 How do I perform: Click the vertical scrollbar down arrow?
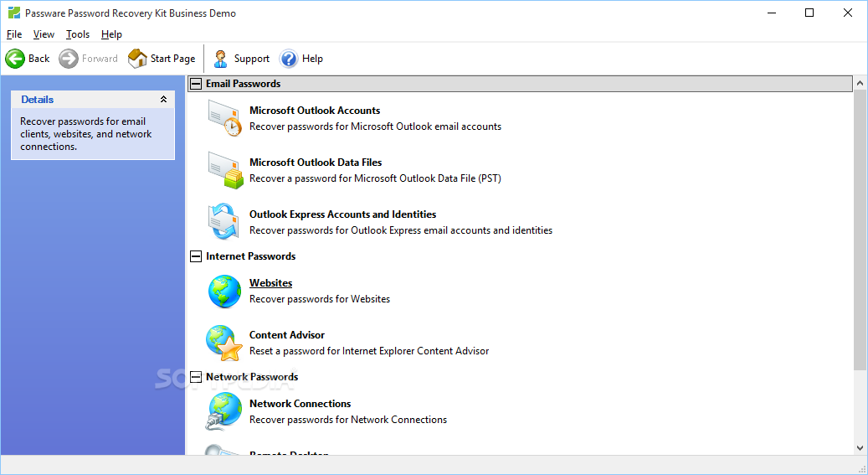pyautogui.click(x=860, y=448)
